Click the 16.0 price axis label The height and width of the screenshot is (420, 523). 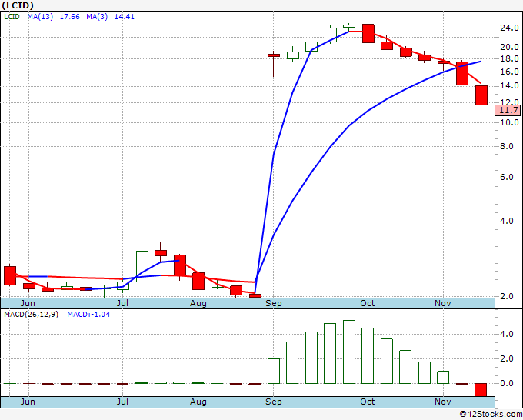click(509, 72)
